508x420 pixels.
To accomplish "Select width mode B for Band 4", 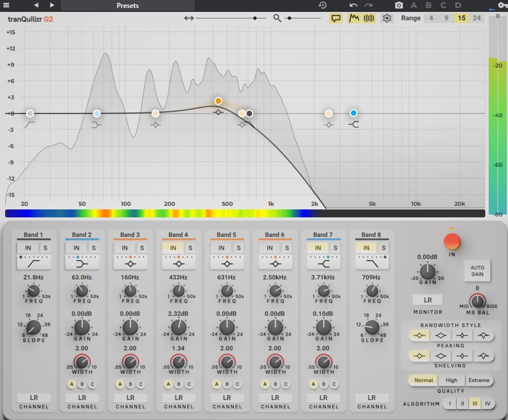I will [179, 384].
